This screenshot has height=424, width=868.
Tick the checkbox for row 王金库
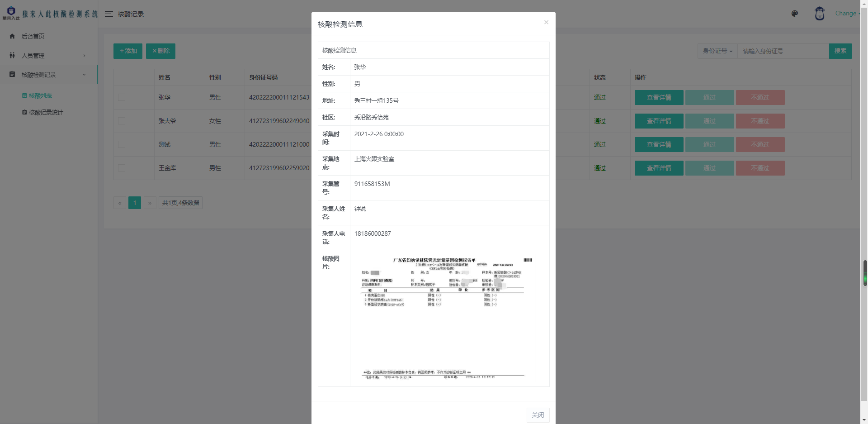122,168
